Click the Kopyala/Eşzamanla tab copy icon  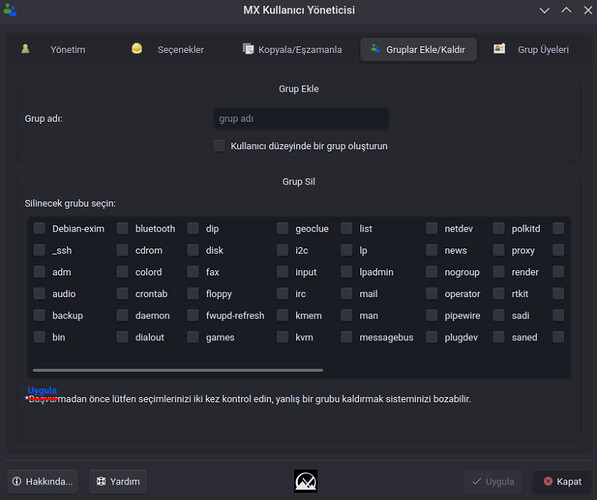pyautogui.click(x=248, y=49)
